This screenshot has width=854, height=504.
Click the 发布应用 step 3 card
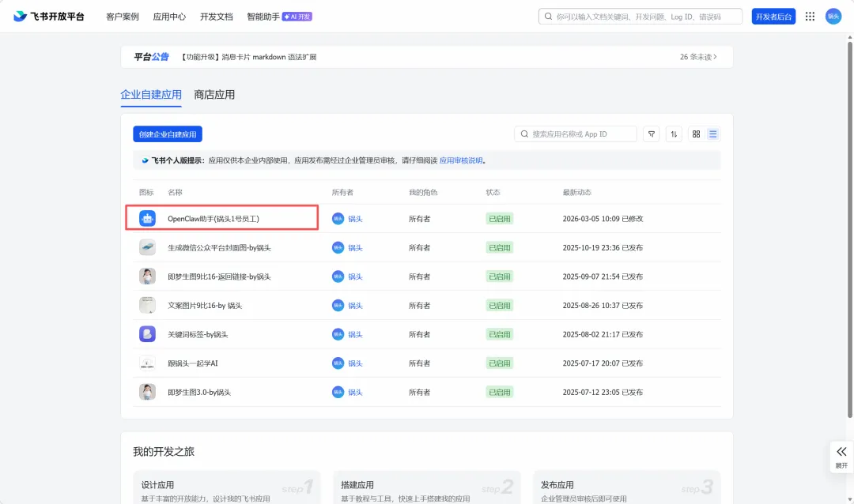click(x=626, y=487)
